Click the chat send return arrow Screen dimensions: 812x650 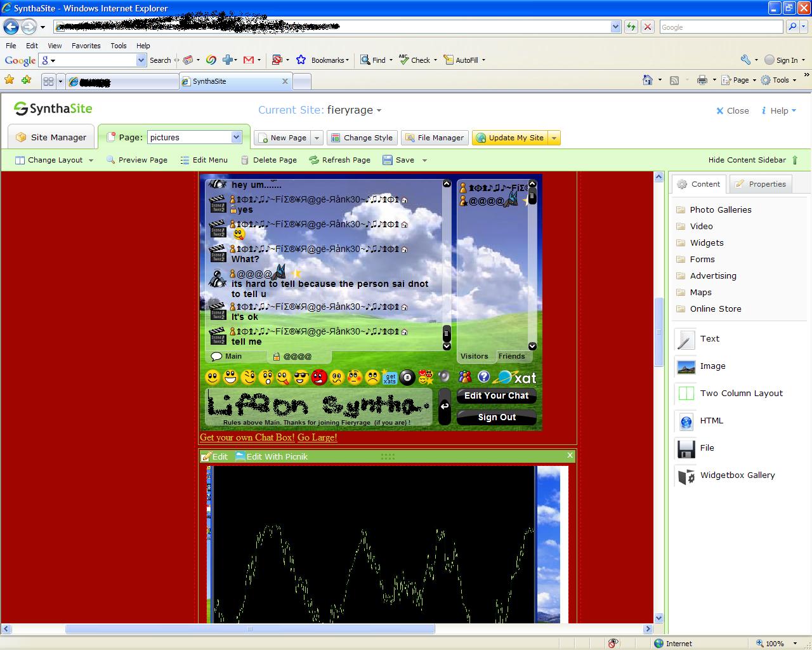[x=445, y=406]
